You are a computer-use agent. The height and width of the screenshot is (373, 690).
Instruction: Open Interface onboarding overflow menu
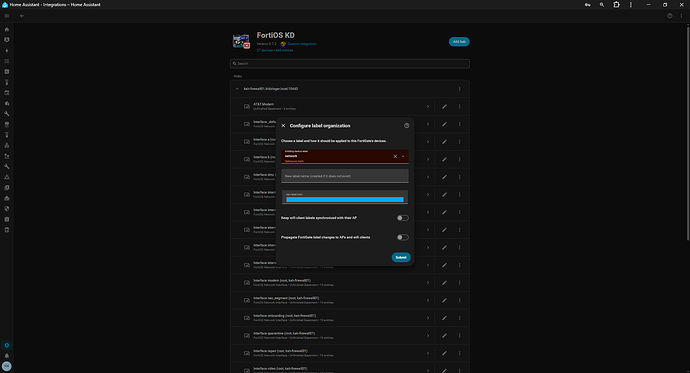(x=459, y=318)
